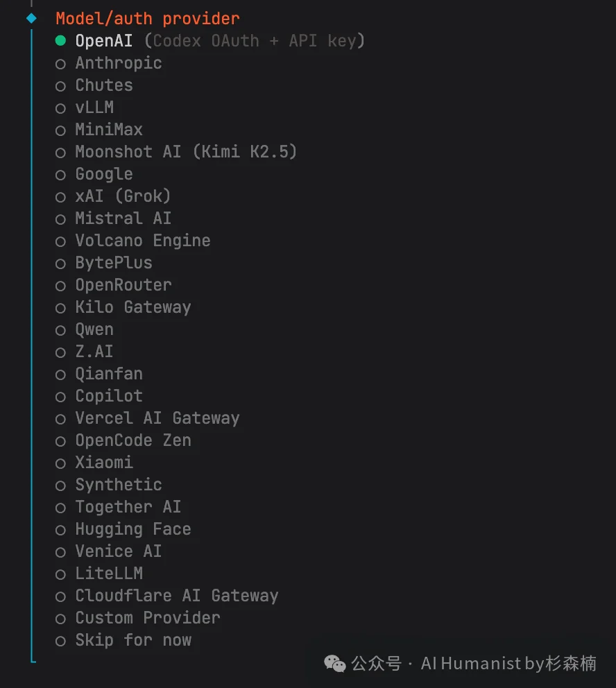Pick the Google provider option
Screen dimensions: 616x688
tap(103, 174)
